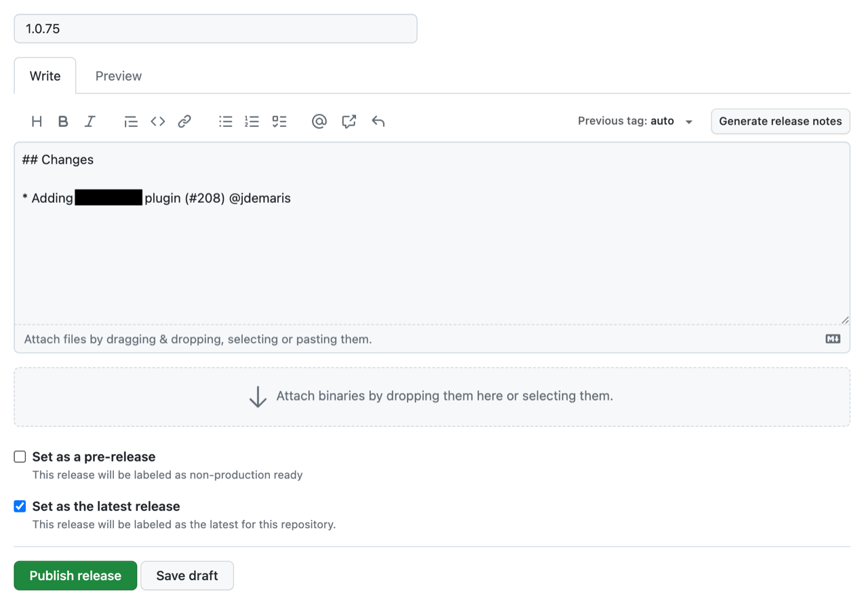This screenshot has width=868, height=606.
Task: Click the tag version input field
Action: click(215, 29)
